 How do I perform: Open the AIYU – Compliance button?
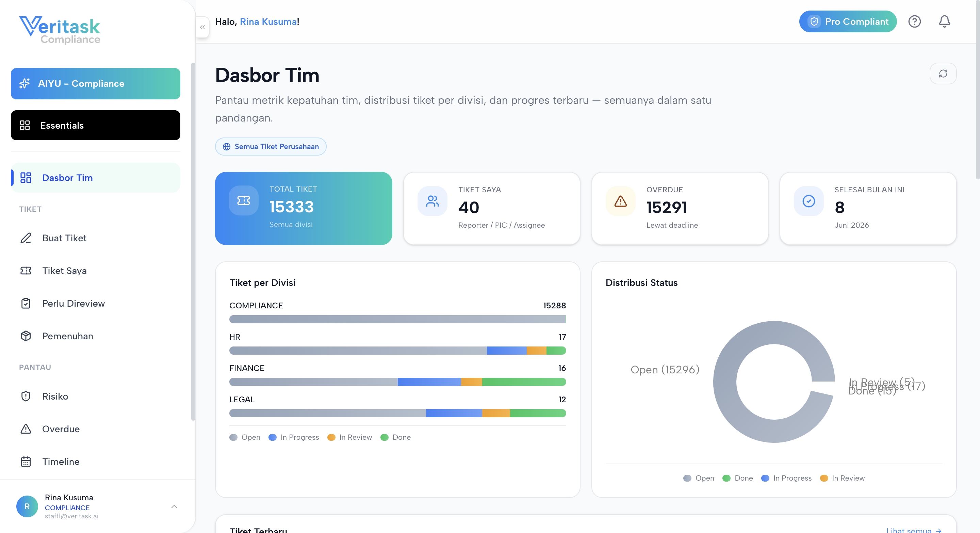point(96,84)
